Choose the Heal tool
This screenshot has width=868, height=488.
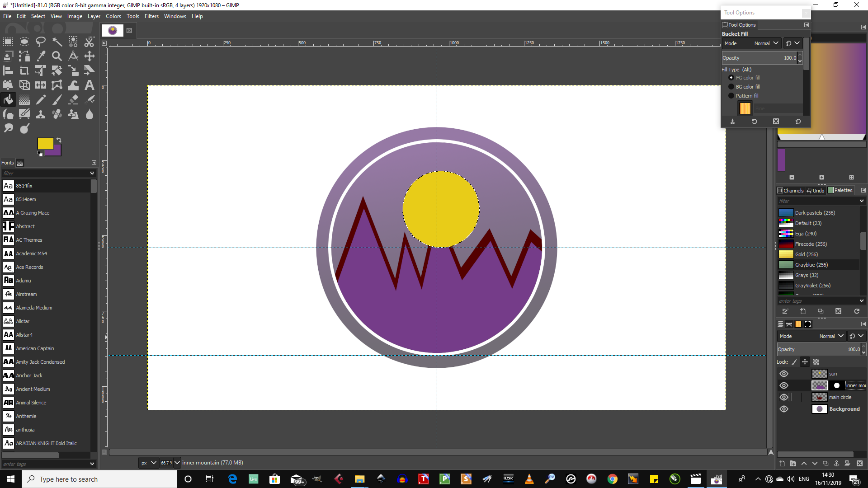point(57,114)
